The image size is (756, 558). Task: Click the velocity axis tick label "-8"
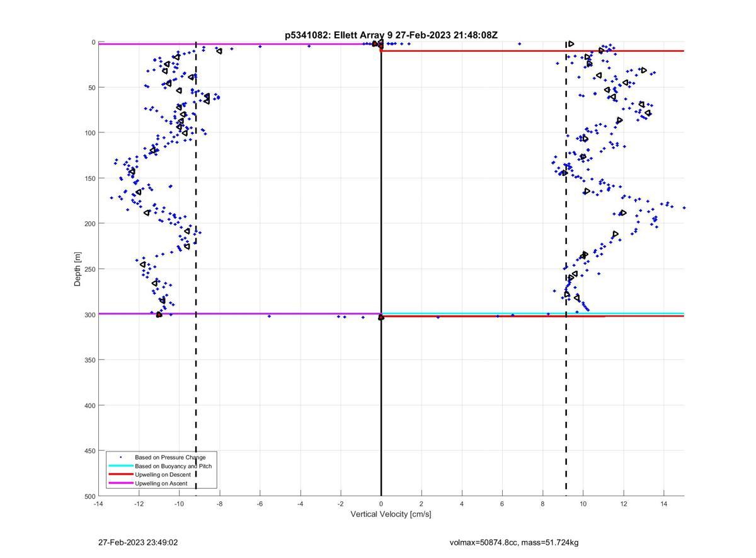[219, 504]
